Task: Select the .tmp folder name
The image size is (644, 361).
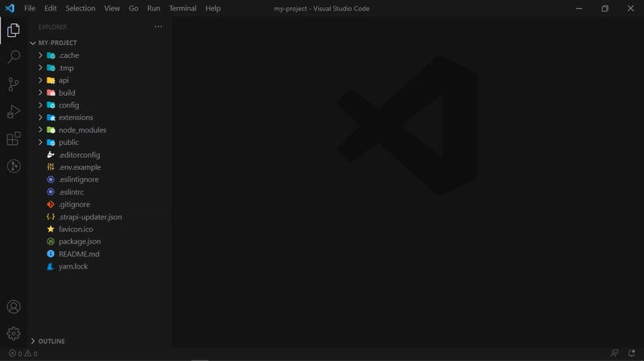Action: (66, 68)
